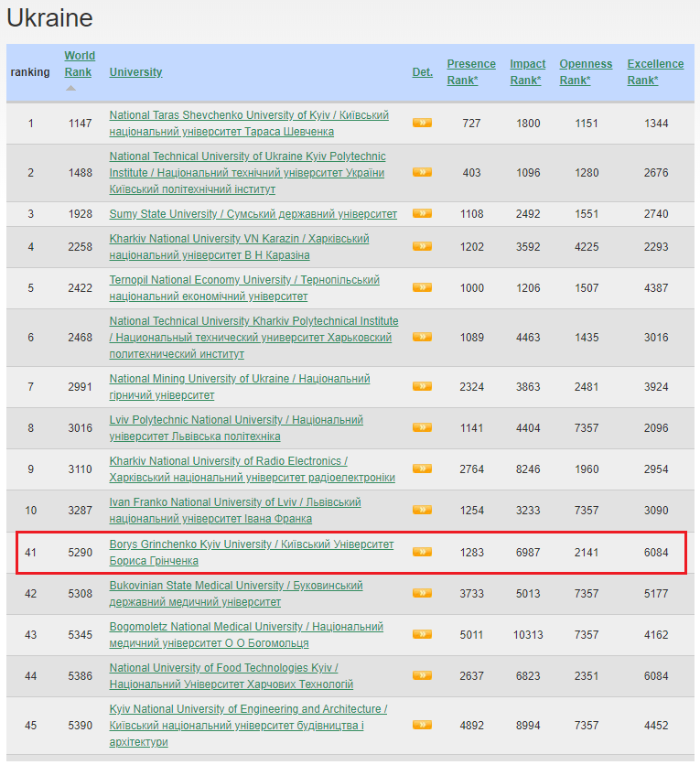This screenshot has width=700, height=765.
Task: Open details icon for Bukovinian State Medical University
Action: (422, 593)
